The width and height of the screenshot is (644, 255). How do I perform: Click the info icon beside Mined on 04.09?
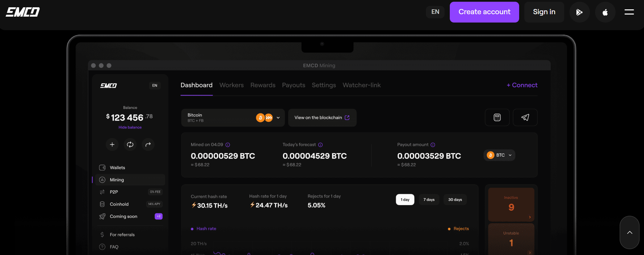[x=228, y=145]
